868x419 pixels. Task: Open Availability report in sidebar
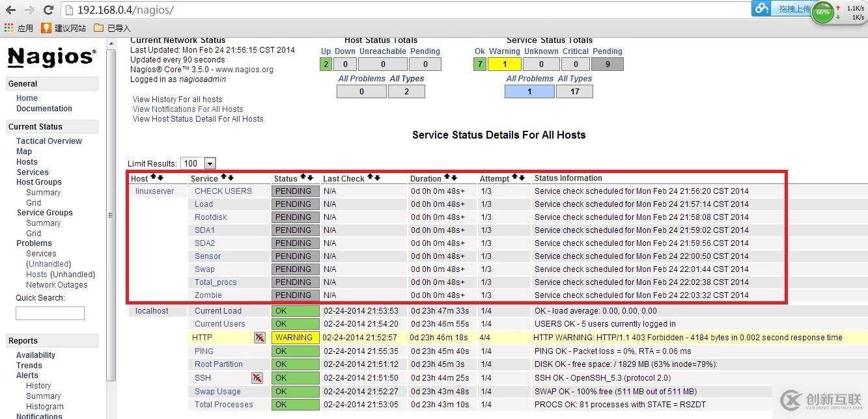coord(36,355)
